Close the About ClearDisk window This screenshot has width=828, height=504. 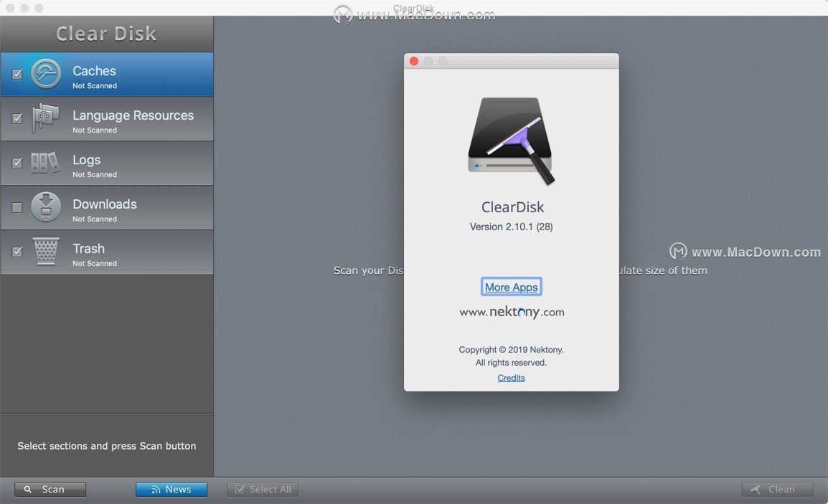pos(414,61)
